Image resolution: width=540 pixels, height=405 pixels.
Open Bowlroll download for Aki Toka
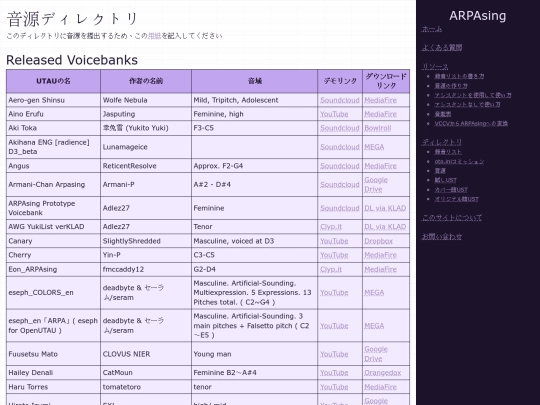(x=377, y=128)
